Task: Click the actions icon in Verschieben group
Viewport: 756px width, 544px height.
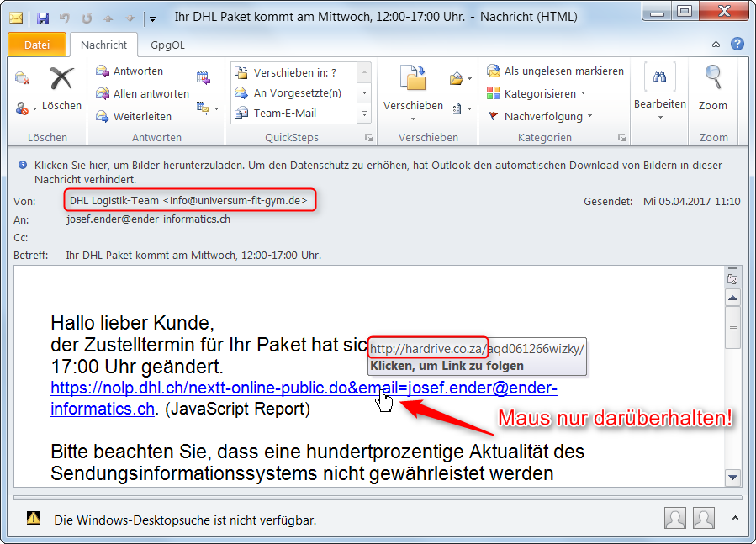Action: [x=456, y=108]
